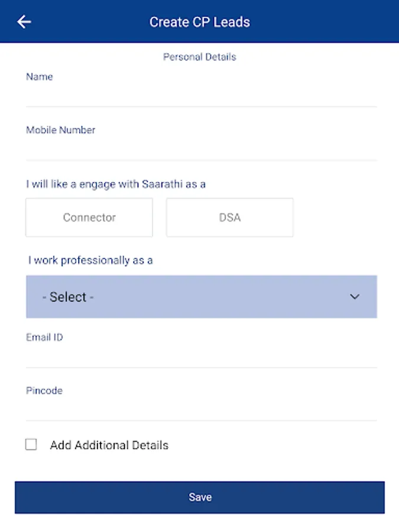Click the 'engage with Saarathi' question label
The width and height of the screenshot is (399, 532).
point(116,184)
